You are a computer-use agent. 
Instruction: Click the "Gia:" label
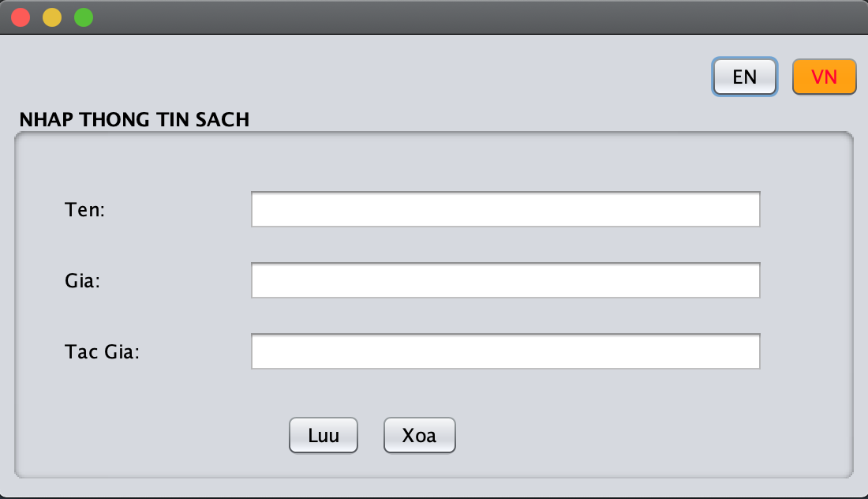pos(83,281)
